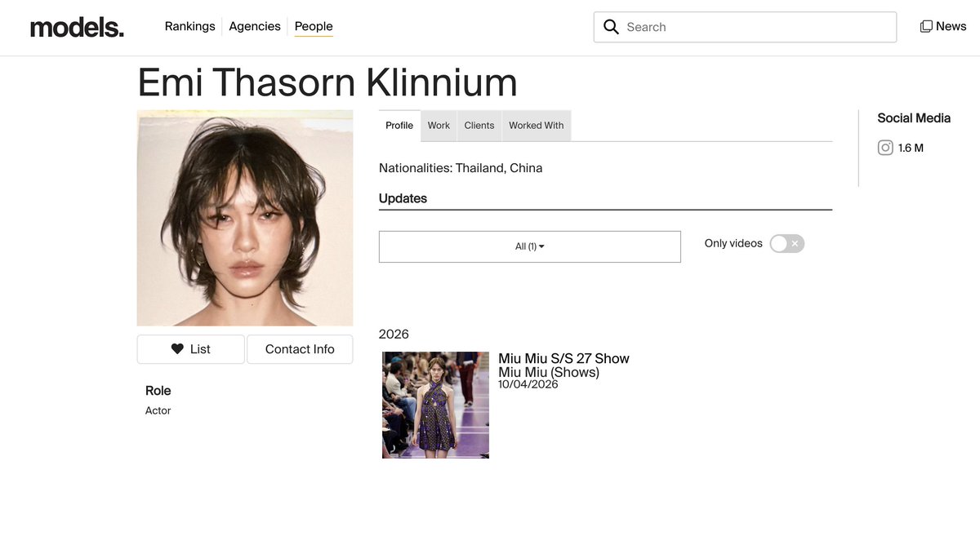The image size is (980, 541).
Task: Switch to the Worked With tab
Action: click(x=537, y=126)
